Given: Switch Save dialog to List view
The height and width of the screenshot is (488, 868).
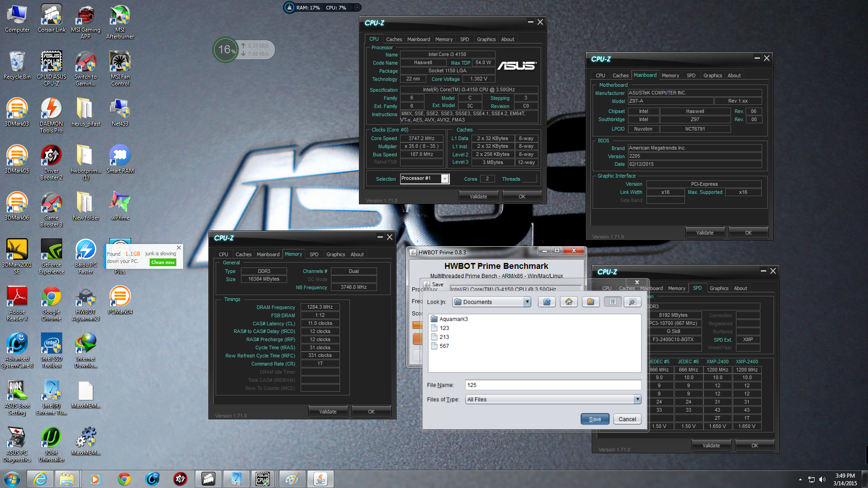Looking at the screenshot, I should (x=613, y=302).
